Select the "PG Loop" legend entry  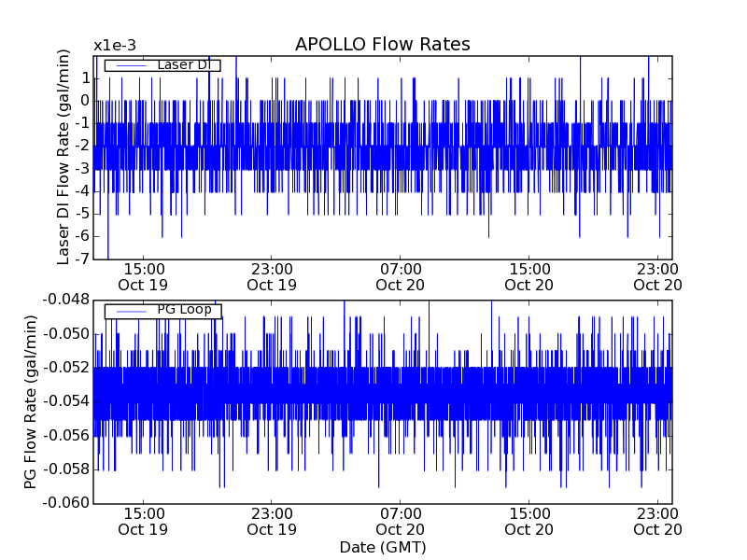click(162, 311)
